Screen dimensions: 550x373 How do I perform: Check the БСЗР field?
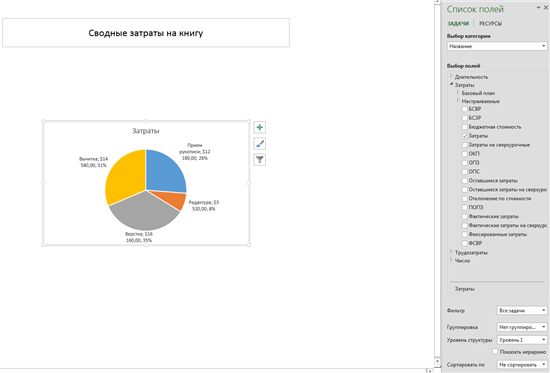(x=465, y=118)
